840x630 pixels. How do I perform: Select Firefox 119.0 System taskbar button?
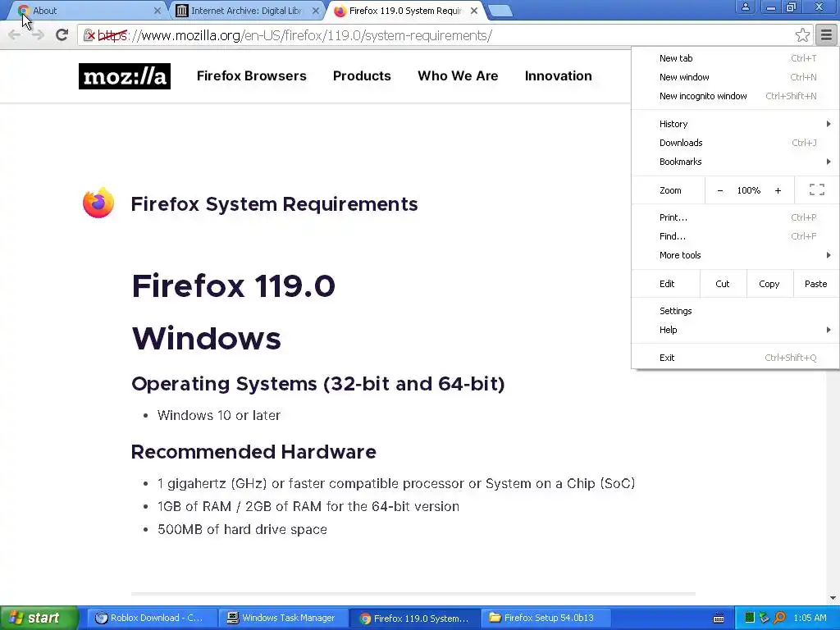(x=415, y=619)
